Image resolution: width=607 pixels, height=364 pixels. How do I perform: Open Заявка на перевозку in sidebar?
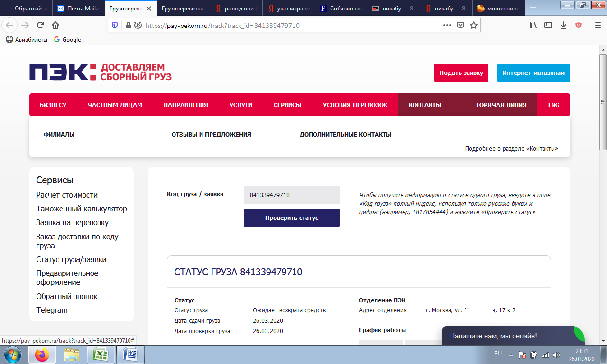tap(73, 222)
